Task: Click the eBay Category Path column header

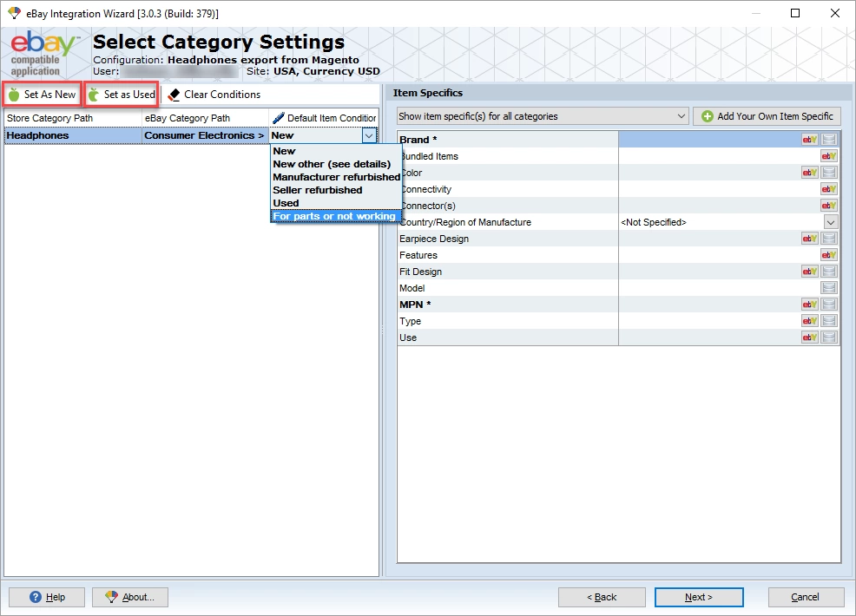Action: 205,118
